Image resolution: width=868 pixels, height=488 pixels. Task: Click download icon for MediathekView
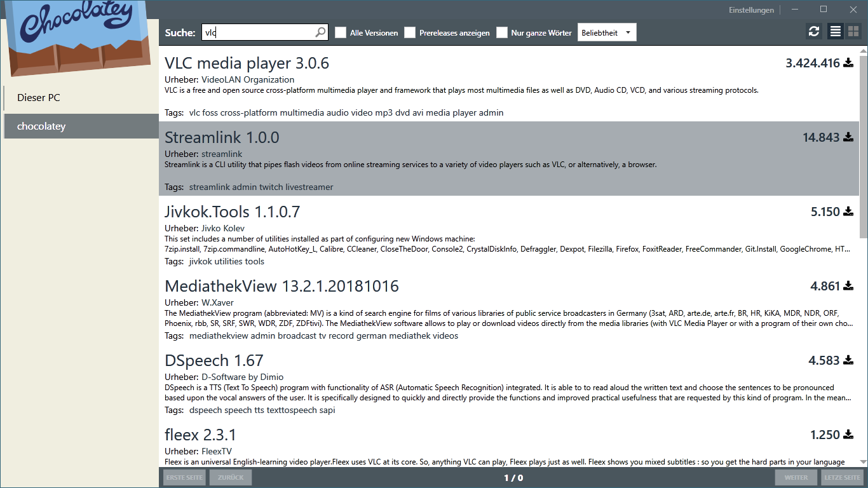(848, 286)
